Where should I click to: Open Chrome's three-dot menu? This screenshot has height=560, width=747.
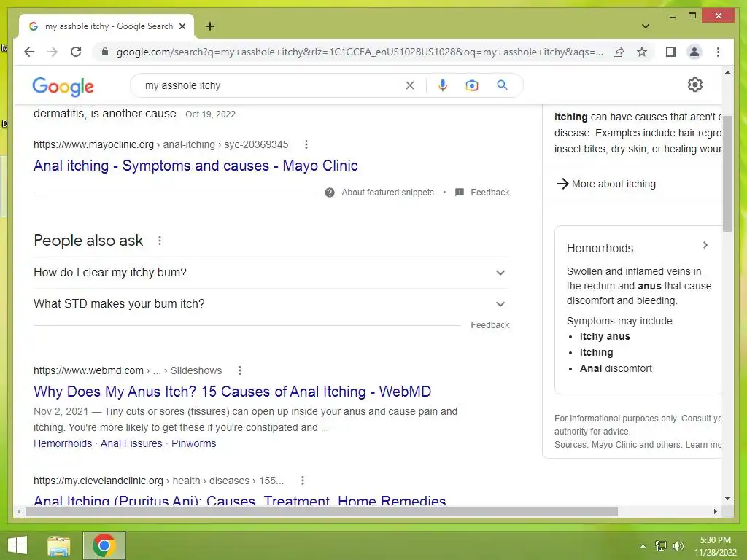pos(718,52)
